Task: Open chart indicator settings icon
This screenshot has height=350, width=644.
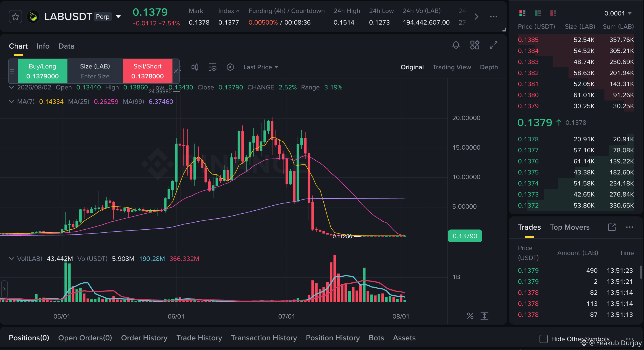Action: 212,67
